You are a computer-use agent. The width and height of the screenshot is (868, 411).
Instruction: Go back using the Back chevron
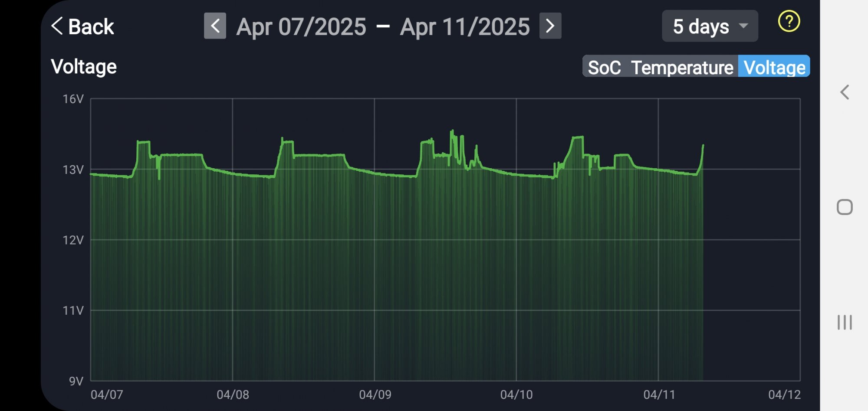point(82,27)
